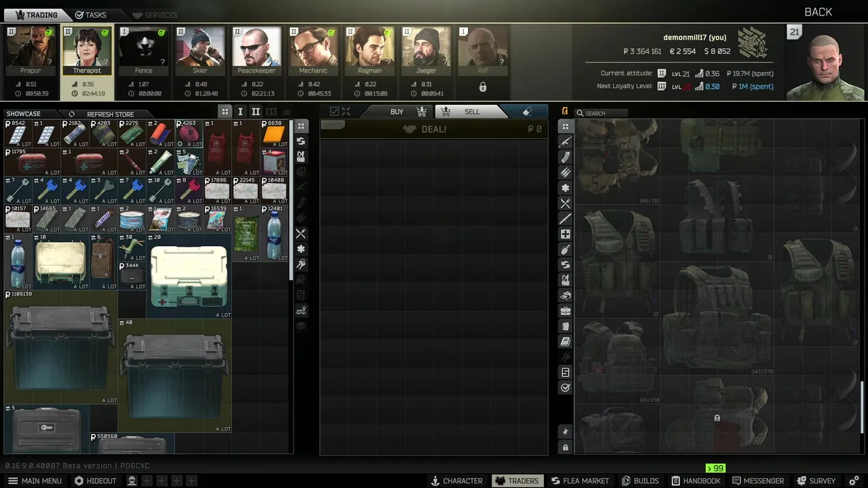This screenshot has width=868, height=488.
Task: Toggle the fill items checkbox
Action: coord(334,112)
